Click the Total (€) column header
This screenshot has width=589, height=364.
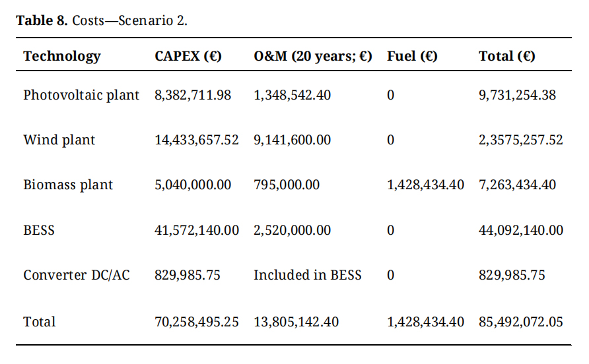pos(507,56)
